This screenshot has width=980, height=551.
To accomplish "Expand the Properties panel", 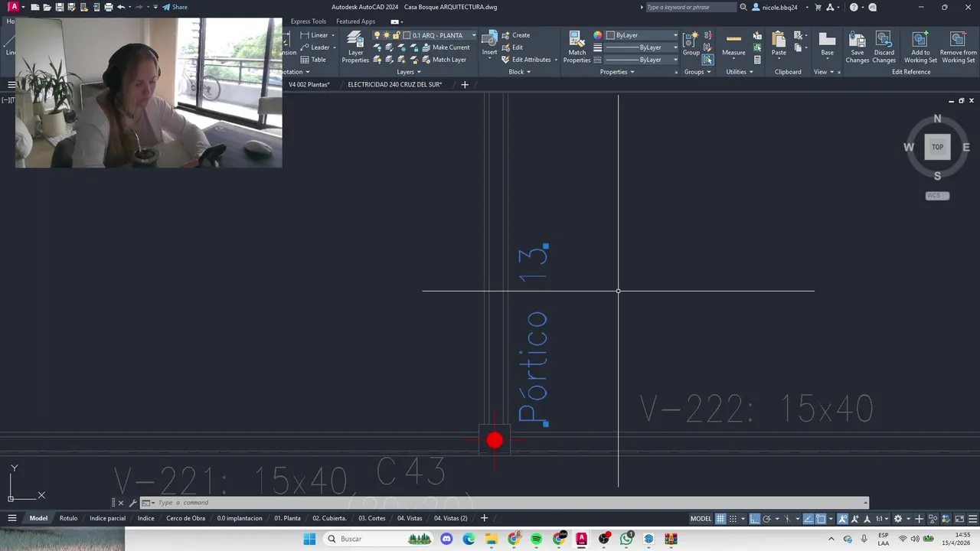I will pyautogui.click(x=617, y=72).
